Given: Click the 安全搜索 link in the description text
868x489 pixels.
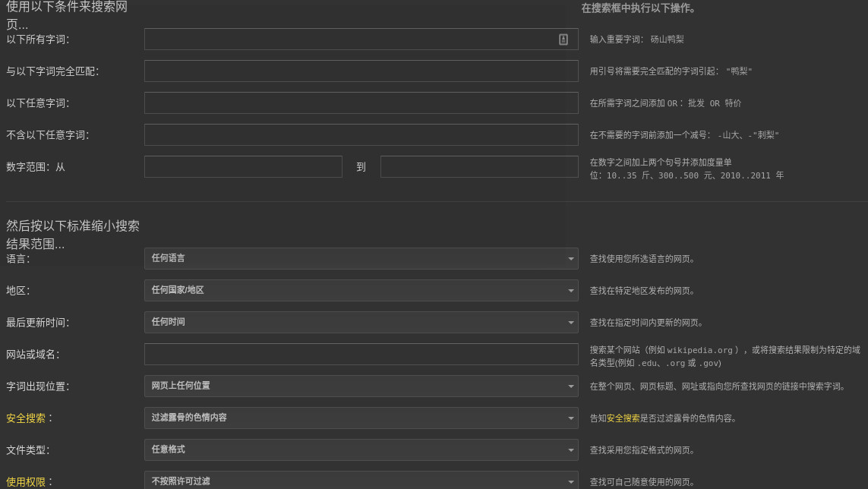Looking at the screenshot, I should coord(623,418).
